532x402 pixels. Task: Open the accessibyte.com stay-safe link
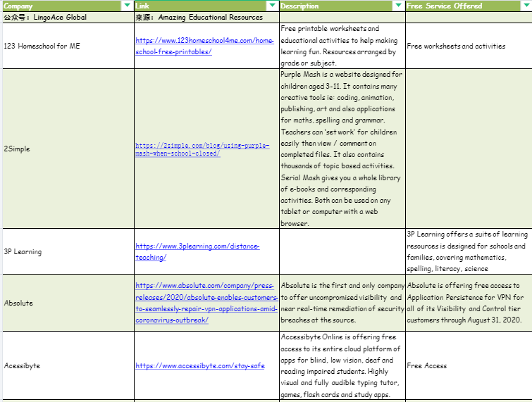pyautogui.click(x=200, y=365)
